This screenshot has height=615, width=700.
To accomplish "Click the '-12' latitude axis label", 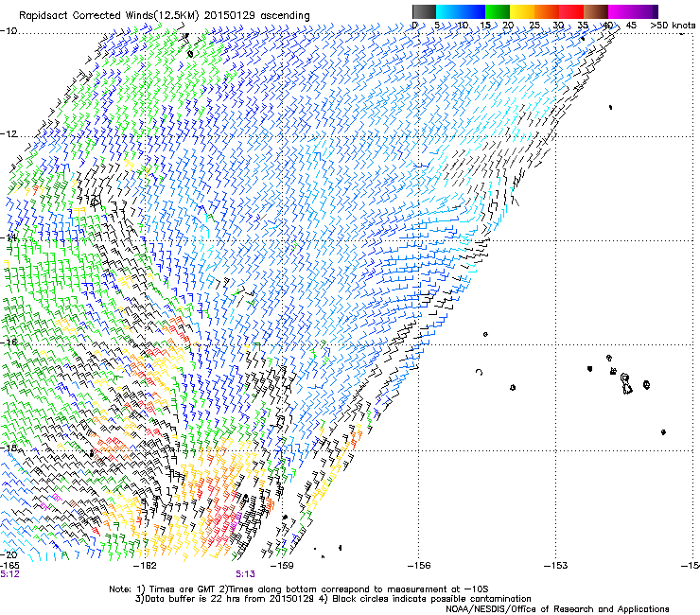I will point(9,134).
